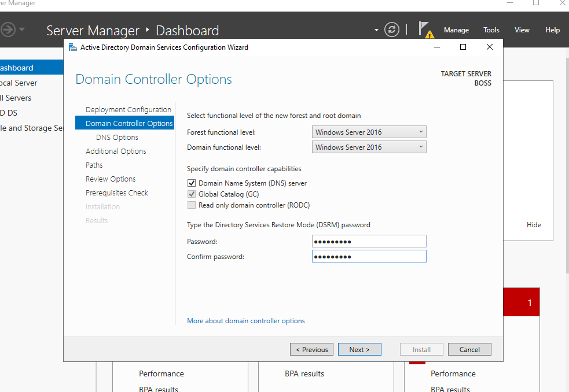Open dropdown arrow beside the refresh icon
The image size is (569, 392).
coord(376,30)
